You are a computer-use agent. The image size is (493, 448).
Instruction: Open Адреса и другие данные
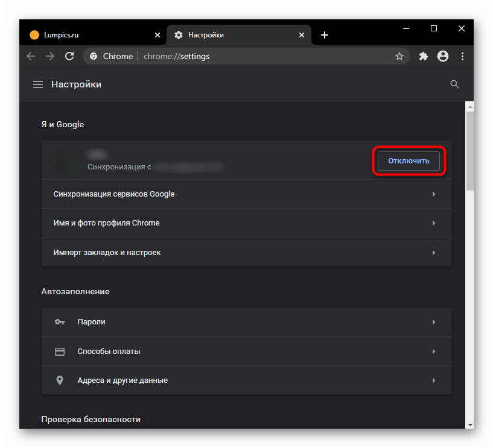[x=246, y=380]
